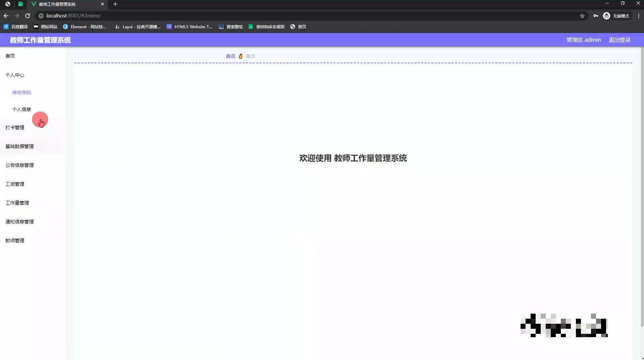Bookmark this page with the star icon
This screenshot has height=360, width=644.
point(582,16)
